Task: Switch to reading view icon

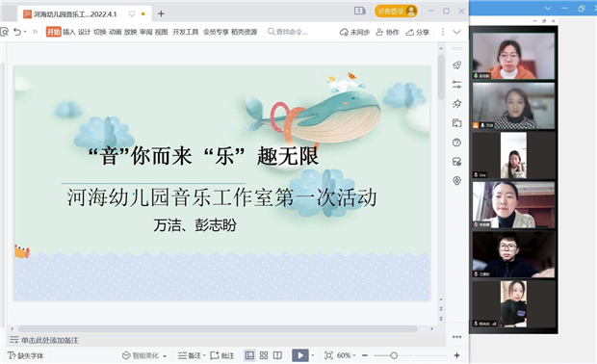Action: tap(278, 355)
